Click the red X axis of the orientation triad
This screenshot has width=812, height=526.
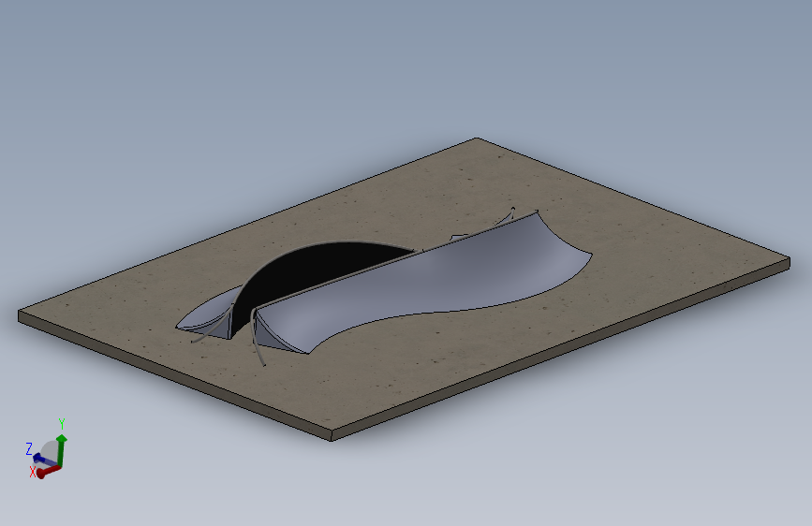point(48,471)
